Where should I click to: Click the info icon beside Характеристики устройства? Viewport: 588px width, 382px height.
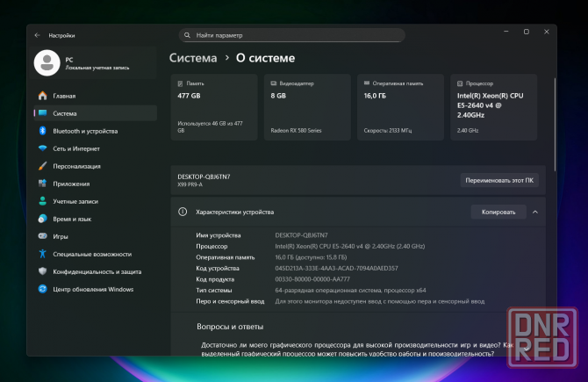pos(183,212)
